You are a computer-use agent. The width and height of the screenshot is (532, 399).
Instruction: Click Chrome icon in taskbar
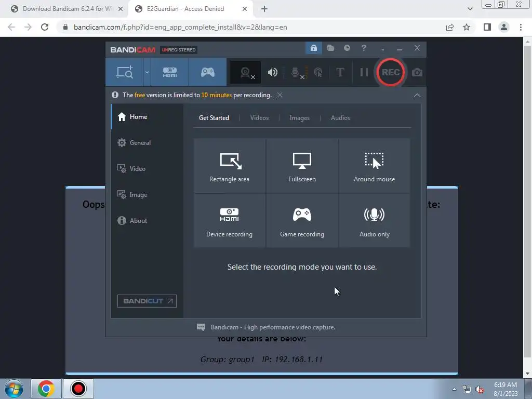46,389
